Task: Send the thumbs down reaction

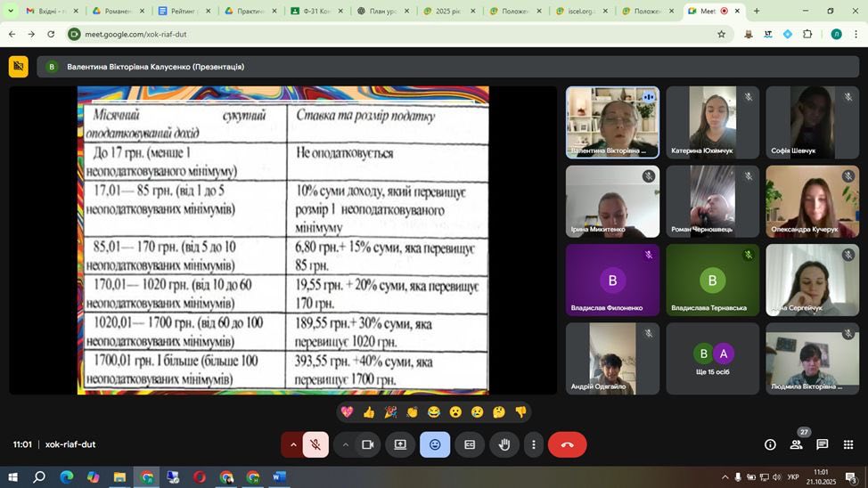Action: click(x=520, y=411)
